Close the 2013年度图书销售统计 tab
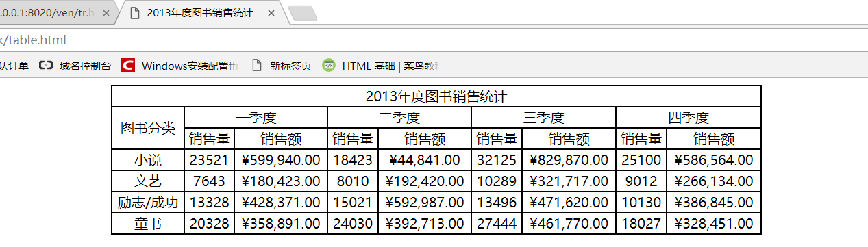Image resolution: width=868 pixels, height=247 pixels. coord(272,13)
